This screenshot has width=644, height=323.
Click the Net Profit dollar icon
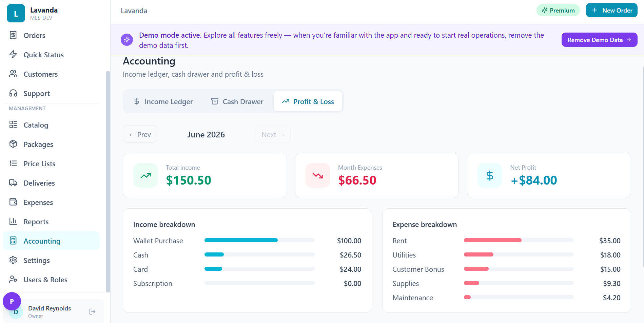[x=490, y=175]
